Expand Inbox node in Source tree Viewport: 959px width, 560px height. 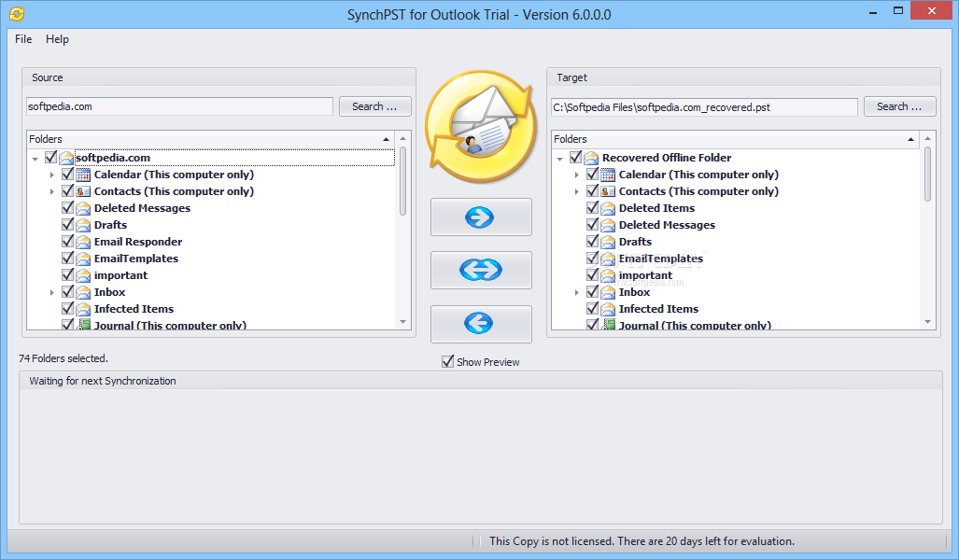(x=52, y=293)
